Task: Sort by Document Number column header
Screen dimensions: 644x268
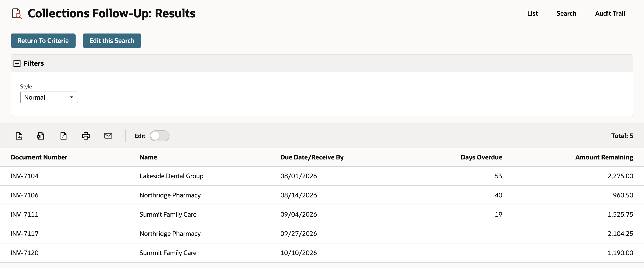Action: 39,157
